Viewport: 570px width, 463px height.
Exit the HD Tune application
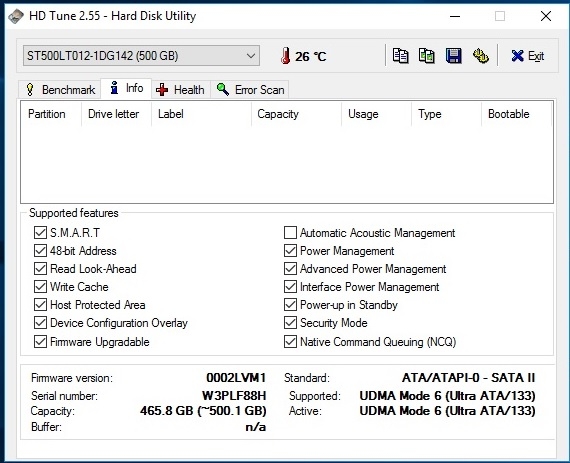(527, 56)
